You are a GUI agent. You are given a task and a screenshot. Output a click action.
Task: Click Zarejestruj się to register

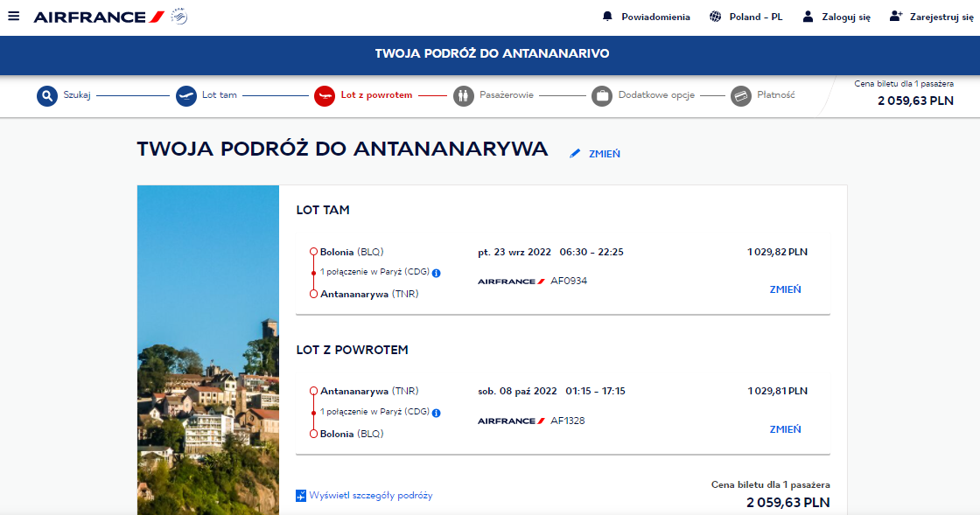[x=941, y=17]
